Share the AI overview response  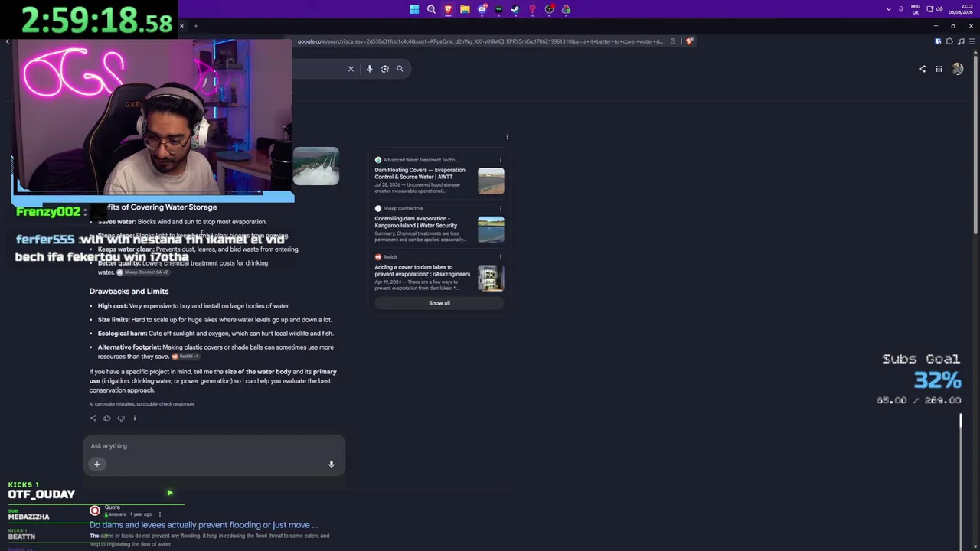[93, 418]
